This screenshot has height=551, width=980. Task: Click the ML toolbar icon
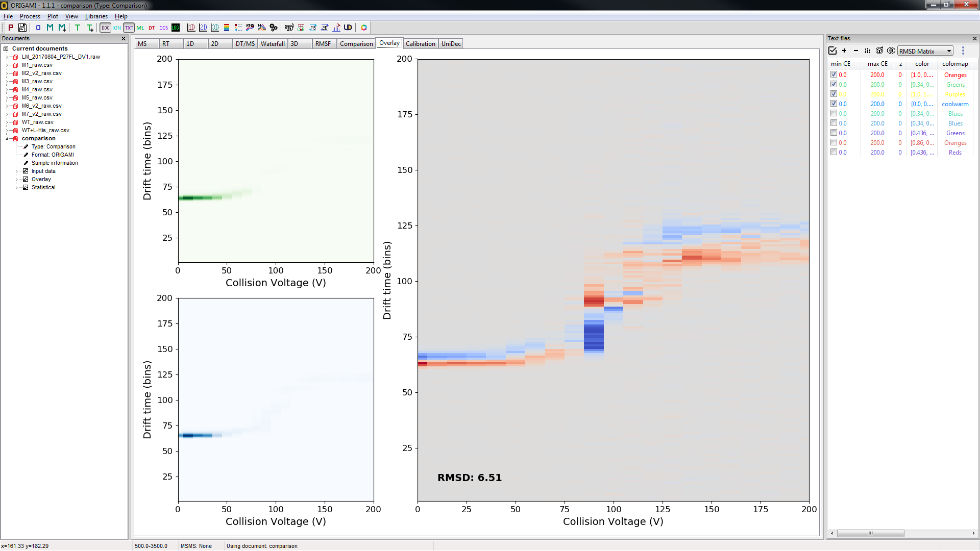click(140, 28)
